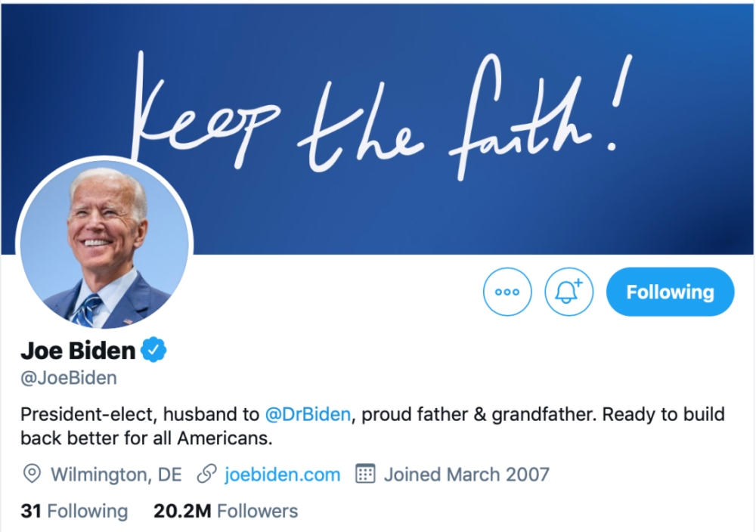The image size is (756, 532).
Task: Toggle the blue Following button
Action: tap(670, 292)
